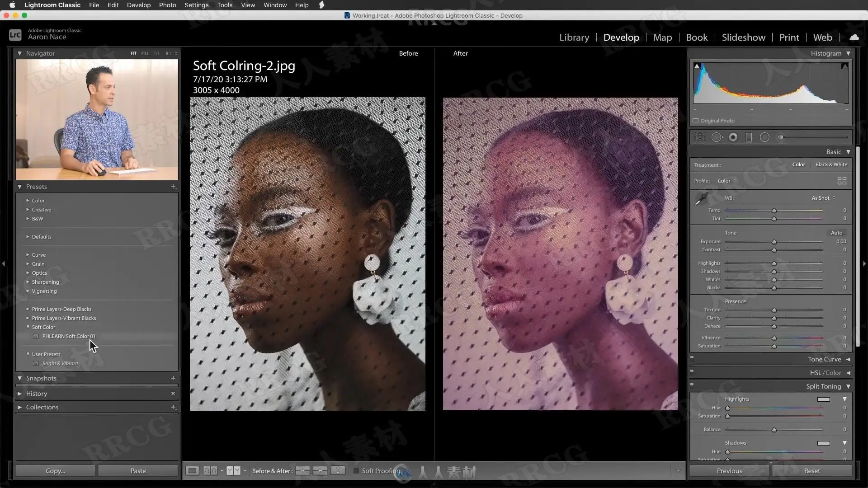Select Color treatment
868x488 pixels.
[x=798, y=164]
